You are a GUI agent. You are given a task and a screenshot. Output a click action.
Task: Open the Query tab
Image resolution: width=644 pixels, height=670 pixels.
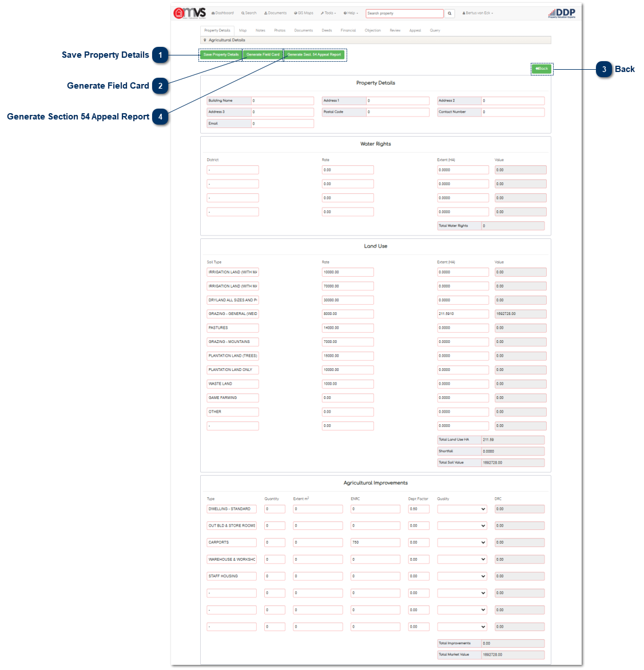[435, 30]
